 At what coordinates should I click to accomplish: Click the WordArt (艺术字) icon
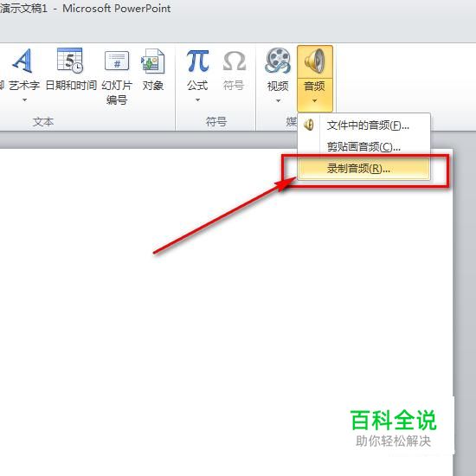click(x=23, y=61)
